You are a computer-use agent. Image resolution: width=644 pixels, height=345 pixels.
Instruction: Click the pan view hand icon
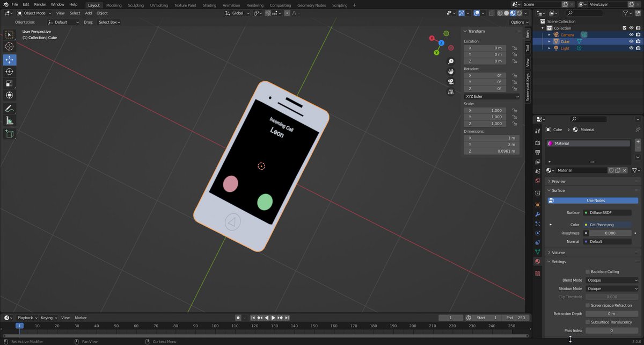pyautogui.click(x=451, y=71)
